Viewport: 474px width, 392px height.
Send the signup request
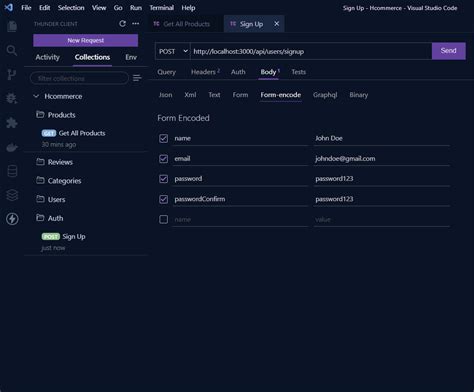pyautogui.click(x=449, y=51)
